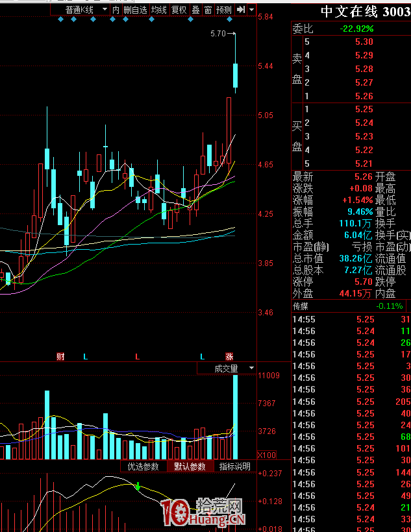Click the green down arrow on the MACD indicator

(138, 486)
